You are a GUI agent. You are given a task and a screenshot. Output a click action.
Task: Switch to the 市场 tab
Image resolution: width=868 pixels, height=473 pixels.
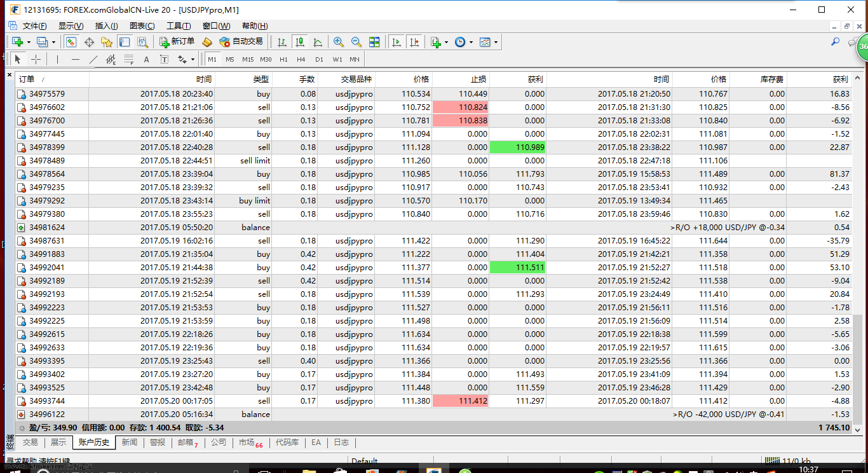click(250, 442)
